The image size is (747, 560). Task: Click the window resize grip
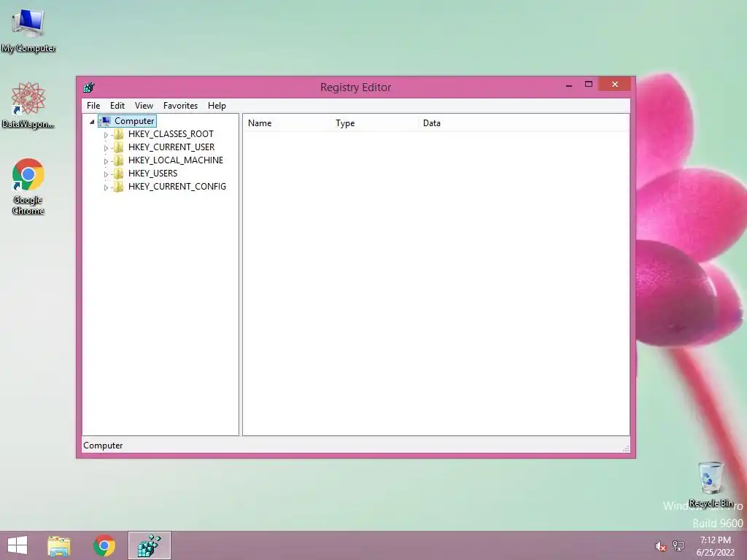coord(626,448)
